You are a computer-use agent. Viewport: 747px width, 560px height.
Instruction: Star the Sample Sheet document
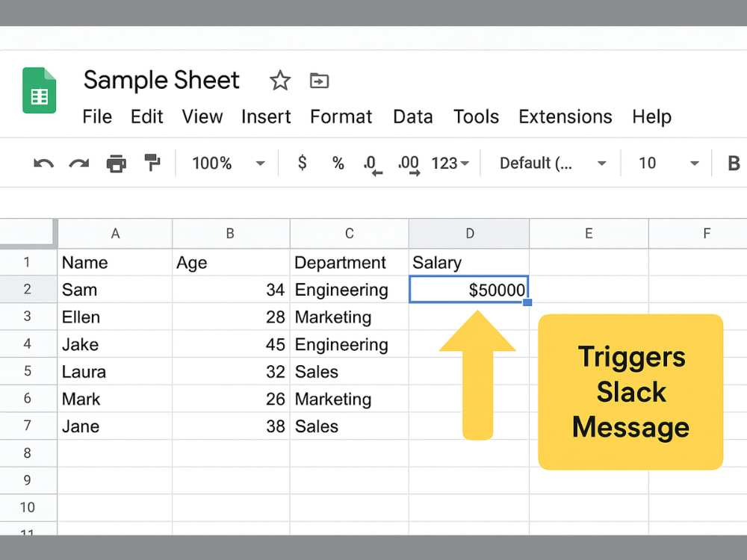coord(279,80)
